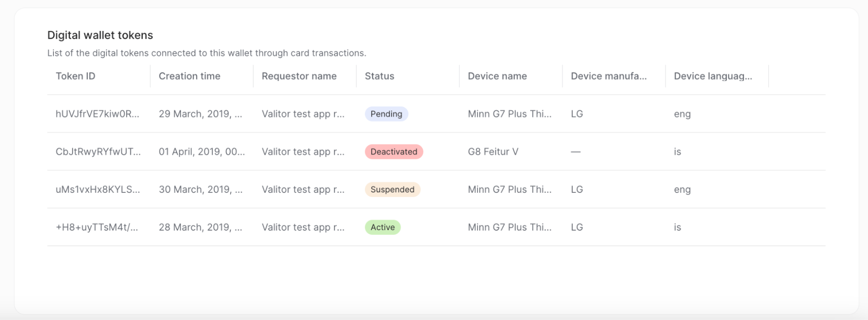
Task: Sort by the Status column header
Action: click(x=379, y=76)
